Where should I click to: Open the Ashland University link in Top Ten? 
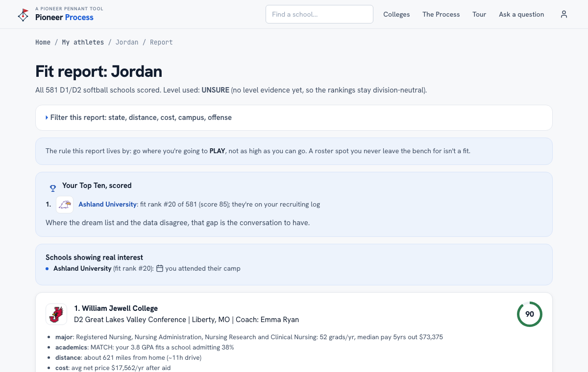(107, 204)
